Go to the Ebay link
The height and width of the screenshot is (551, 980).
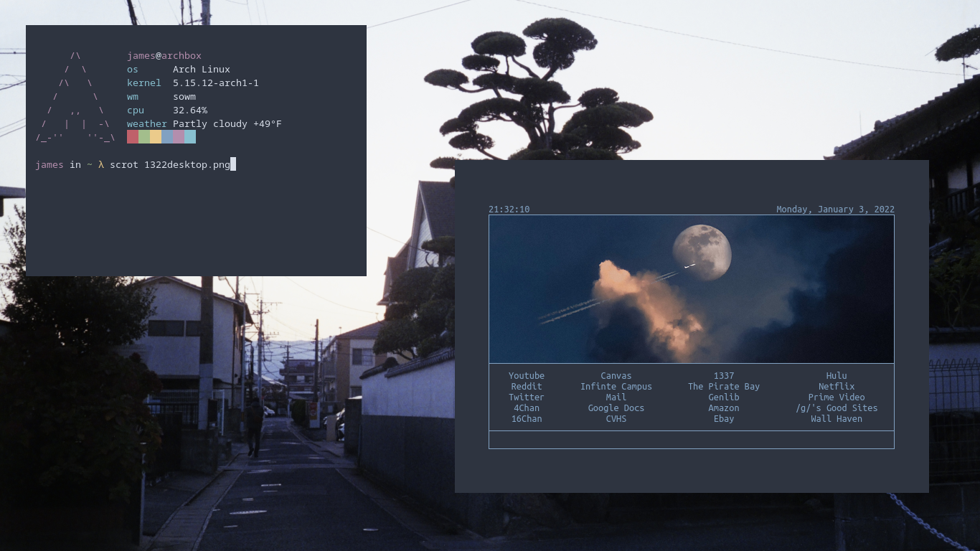pyautogui.click(x=723, y=418)
